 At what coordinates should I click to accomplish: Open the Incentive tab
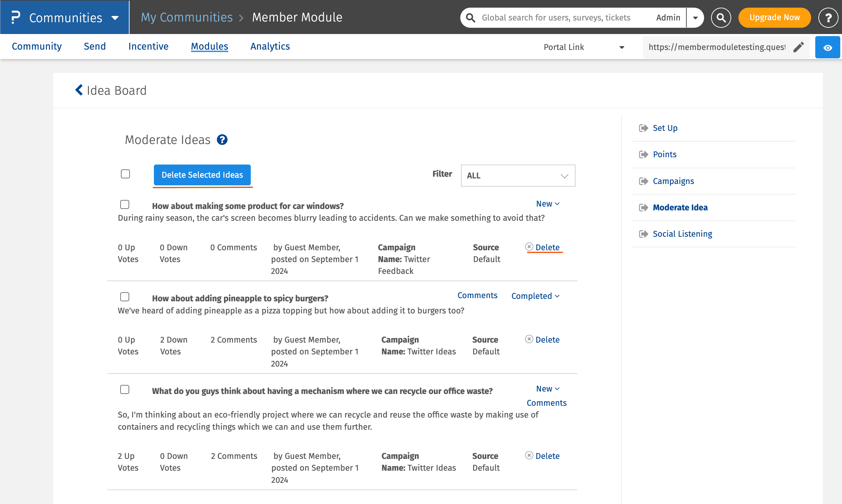(148, 47)
